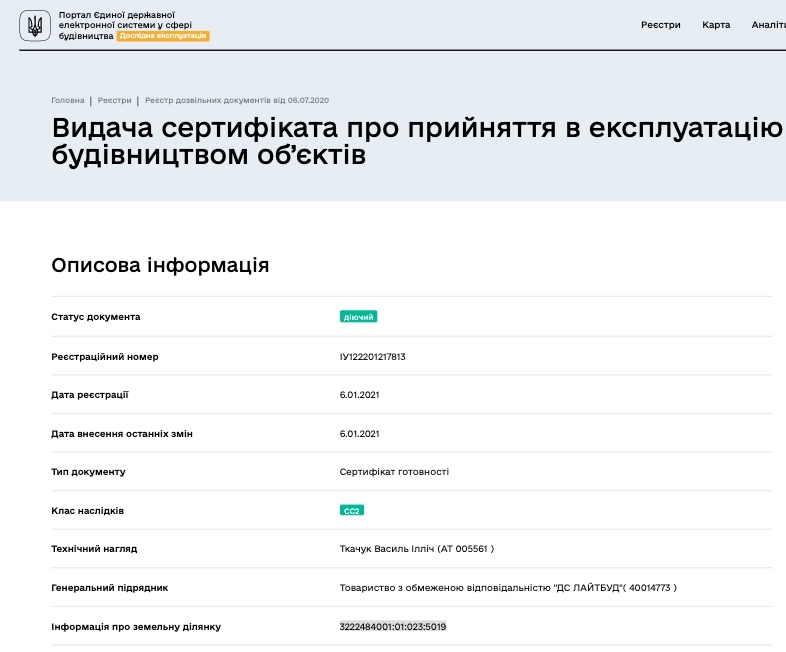Click the Реєстраційний номер label
This screenshot has width=786, height=652.
105,357
